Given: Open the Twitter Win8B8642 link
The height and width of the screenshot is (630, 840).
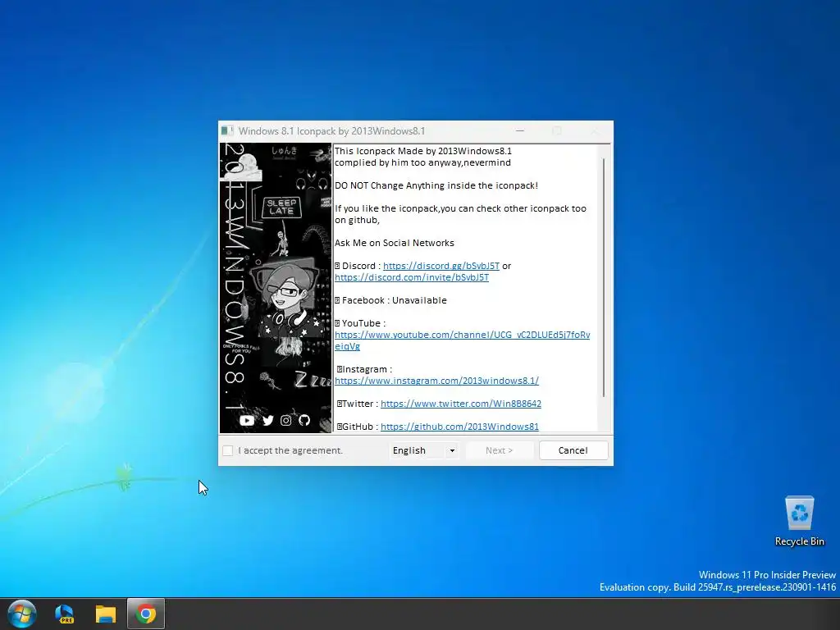Looking at the screenshot, I should tap(461, 404).
